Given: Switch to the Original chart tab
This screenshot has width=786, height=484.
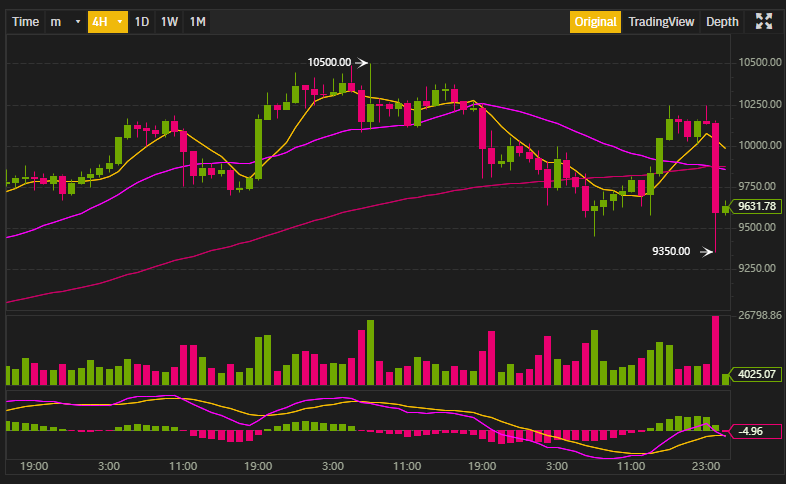Looking at the screenshot, I should tap(595, 21).
